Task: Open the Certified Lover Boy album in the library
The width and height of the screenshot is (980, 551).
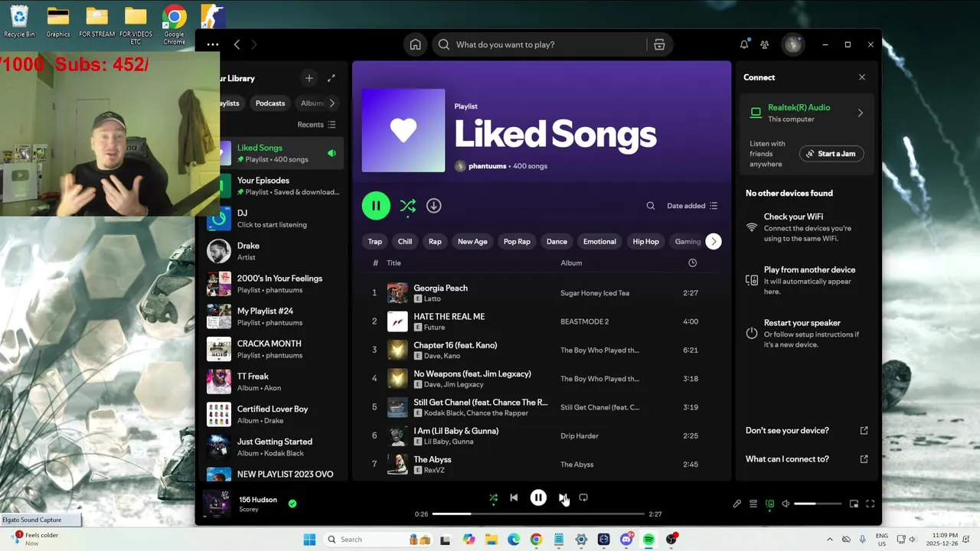Action: point(275,414)
